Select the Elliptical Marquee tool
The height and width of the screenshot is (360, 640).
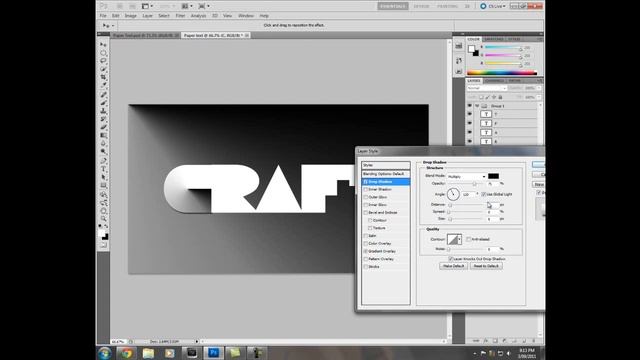[103, 53]
